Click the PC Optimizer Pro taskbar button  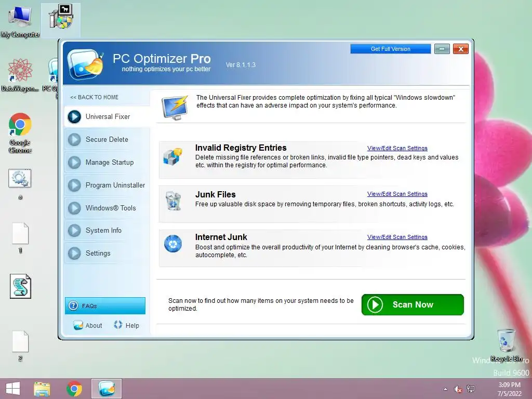107,389
